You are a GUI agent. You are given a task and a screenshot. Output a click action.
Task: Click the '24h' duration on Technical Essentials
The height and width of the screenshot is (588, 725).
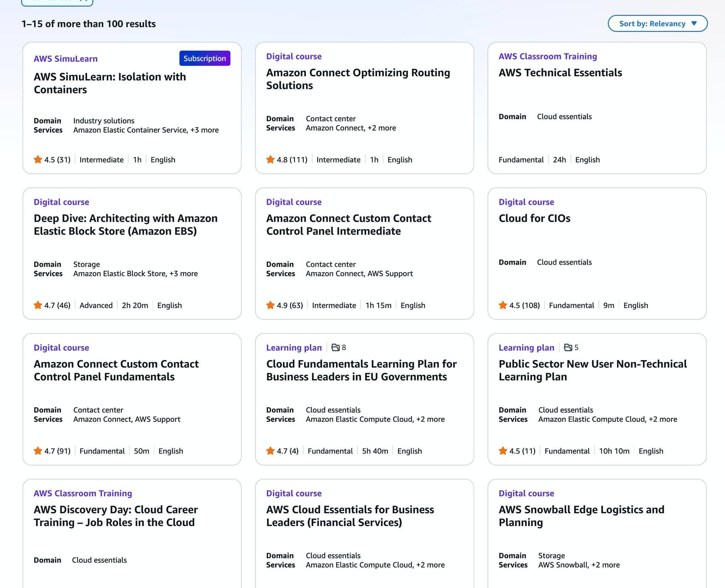click(x=559, y=160)
